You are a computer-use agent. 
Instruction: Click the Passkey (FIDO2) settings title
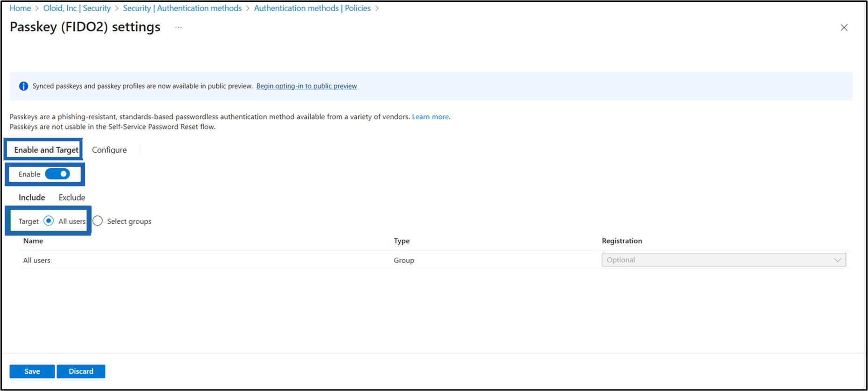coord(85,27)
